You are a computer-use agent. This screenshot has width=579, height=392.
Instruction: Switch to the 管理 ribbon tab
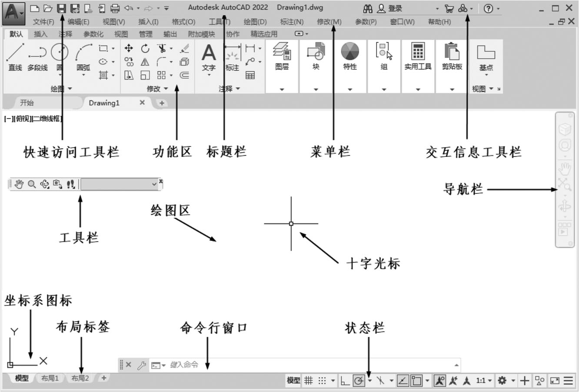[146, 34]
